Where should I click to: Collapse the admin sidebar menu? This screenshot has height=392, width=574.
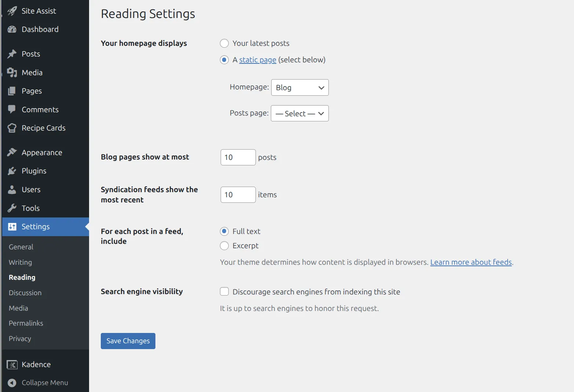click(37, 382)
